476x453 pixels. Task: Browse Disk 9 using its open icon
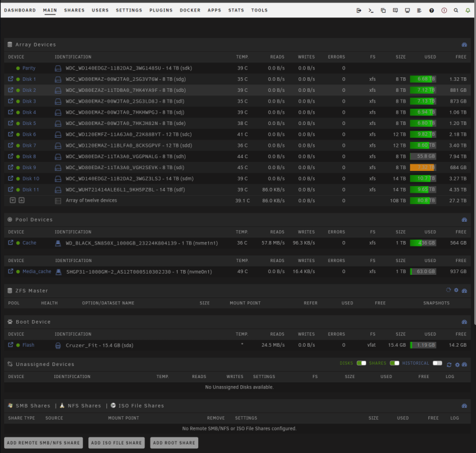point(10,167)
